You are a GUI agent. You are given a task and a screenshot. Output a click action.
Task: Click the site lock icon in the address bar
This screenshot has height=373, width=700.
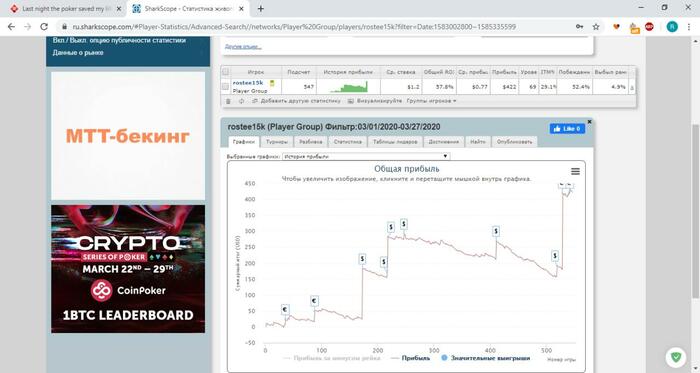pyautogui.click(x=64, y=27)
